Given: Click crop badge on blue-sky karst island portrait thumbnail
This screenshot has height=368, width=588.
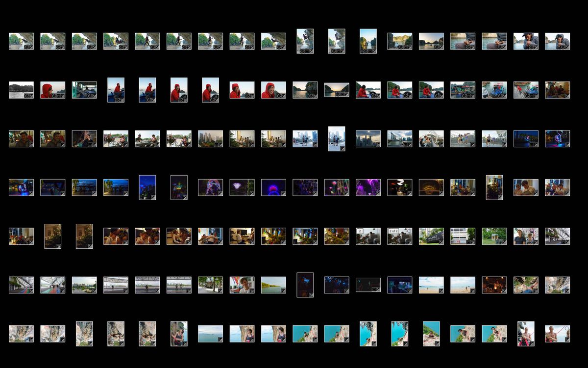Looking at the screenshot, I should coord(369,51).
